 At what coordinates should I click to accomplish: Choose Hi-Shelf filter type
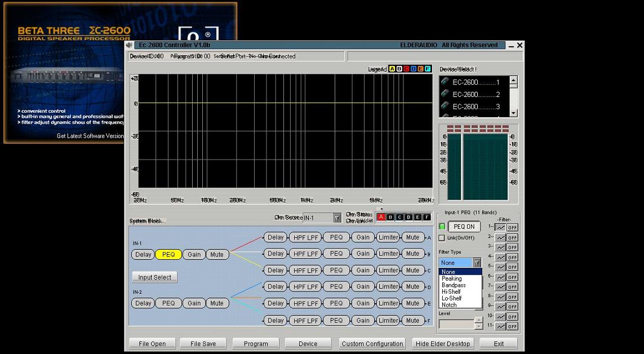pyautogui.click(x=460, y=291)
